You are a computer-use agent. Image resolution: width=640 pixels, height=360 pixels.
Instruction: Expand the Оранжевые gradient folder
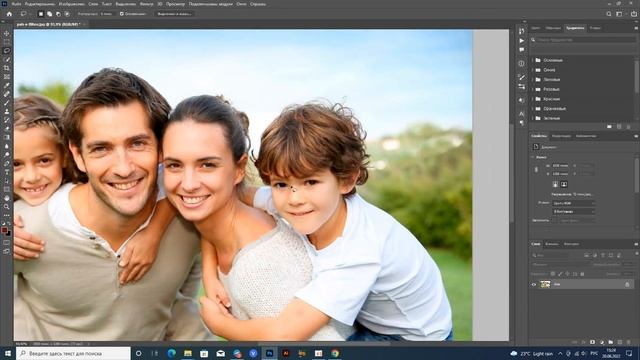[x=533, y=109]
